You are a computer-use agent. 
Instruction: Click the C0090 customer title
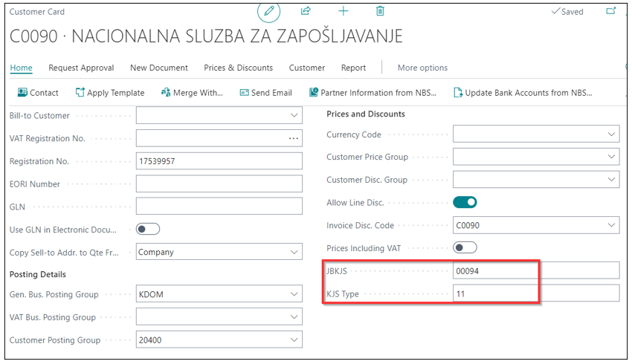click(x=206, y=36)
